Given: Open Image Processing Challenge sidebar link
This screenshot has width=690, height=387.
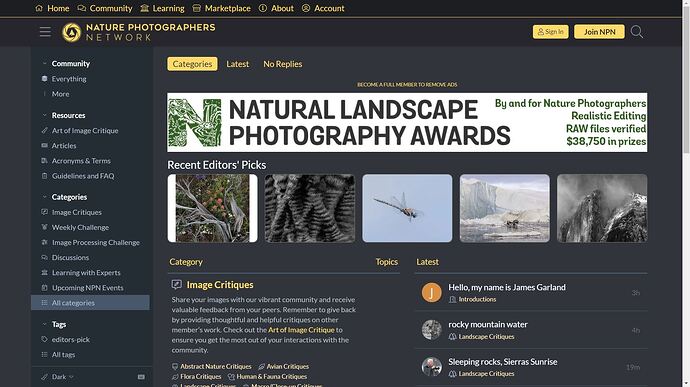Looking at the screenshot, I should [90, 242].
